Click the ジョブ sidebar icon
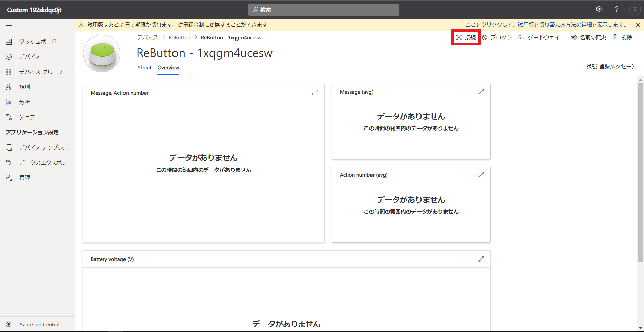The height and width of the screenshot is (332, 644). coord(9,117)
